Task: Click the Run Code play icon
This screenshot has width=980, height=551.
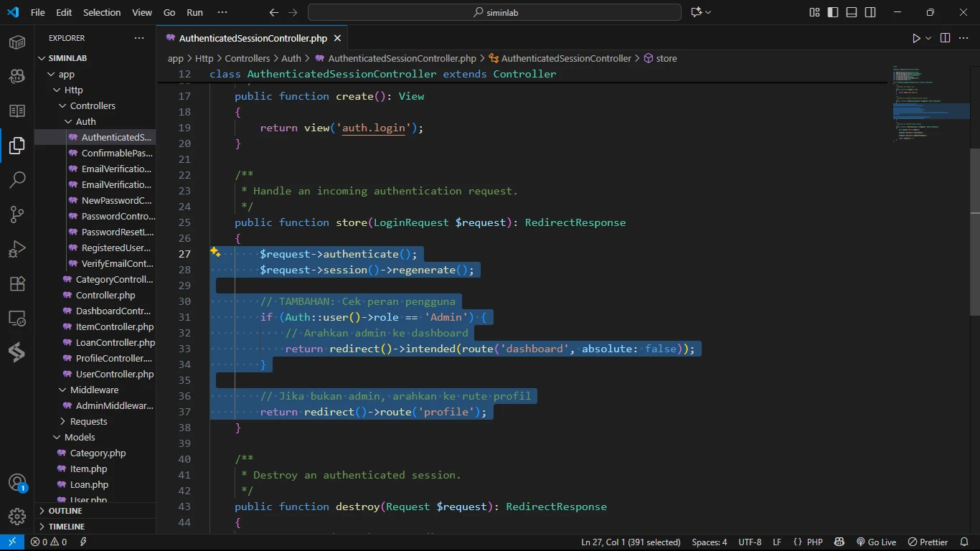Action: [x=916, y=38]
